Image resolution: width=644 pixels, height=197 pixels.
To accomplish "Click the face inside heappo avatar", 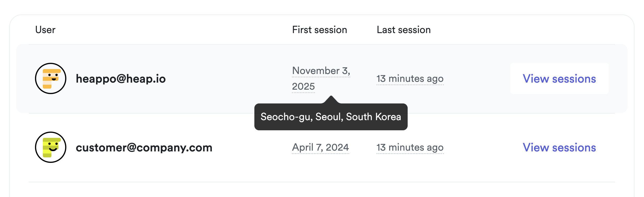I will 53,77.
